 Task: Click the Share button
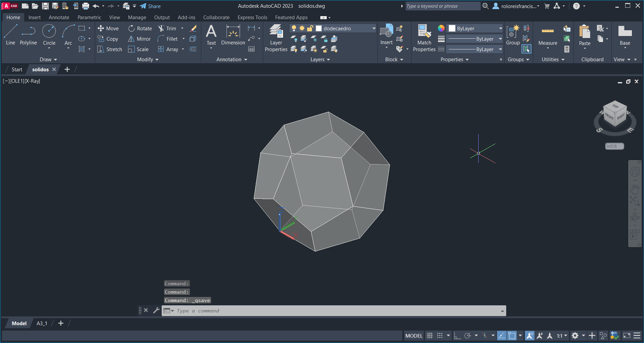pyautogui.click(x=150, y=6)
